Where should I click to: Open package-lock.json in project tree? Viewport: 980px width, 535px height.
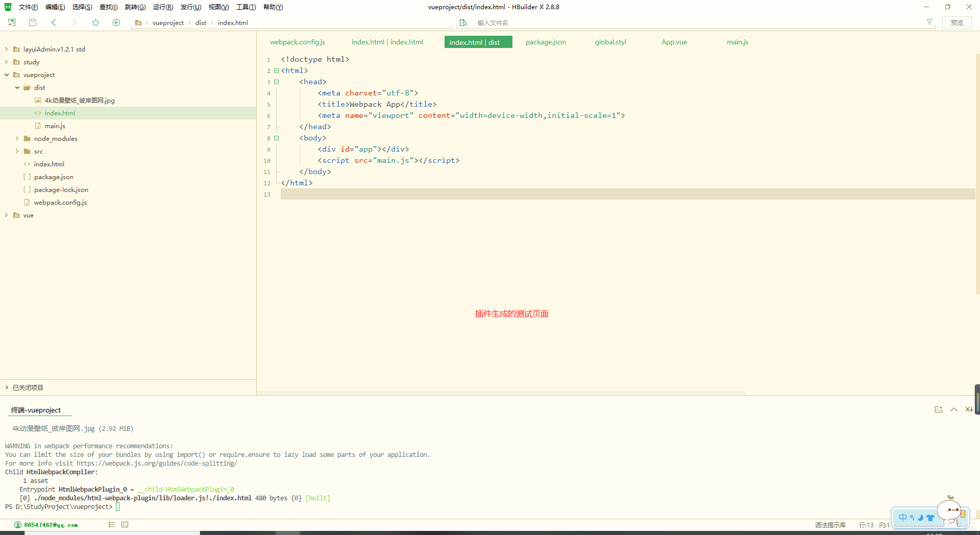pyautogui.click(x=61, y=189)
